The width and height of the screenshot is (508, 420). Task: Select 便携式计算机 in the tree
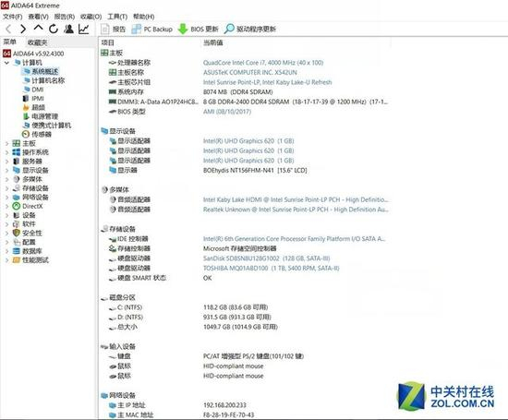click(x=47, y=126)
